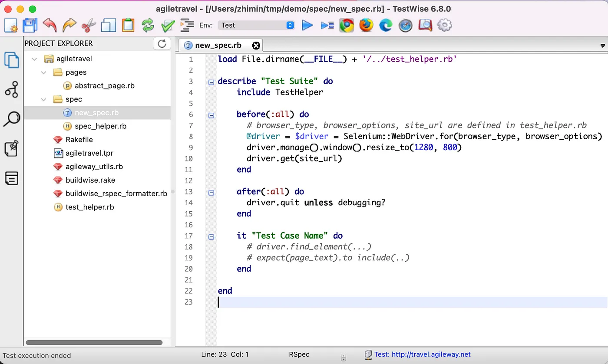Open the Env Test dropdown
The image size is (608, 364).
(x=256, y=25)
